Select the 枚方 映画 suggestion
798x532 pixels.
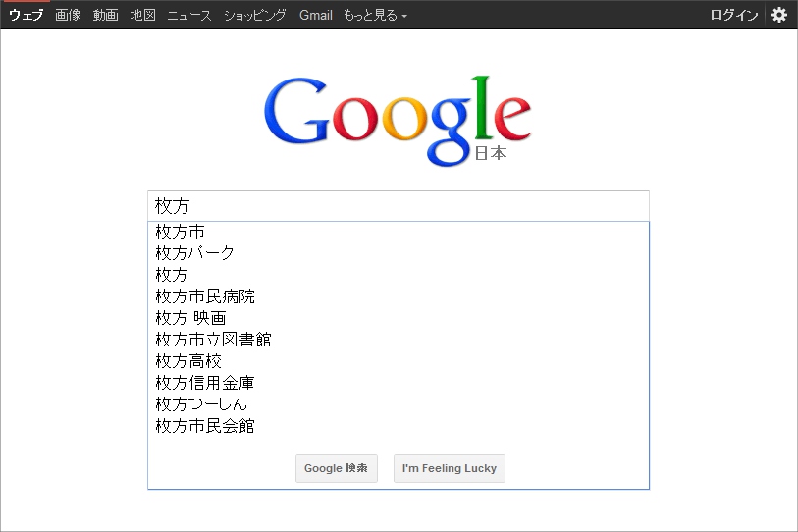[190, 318]
